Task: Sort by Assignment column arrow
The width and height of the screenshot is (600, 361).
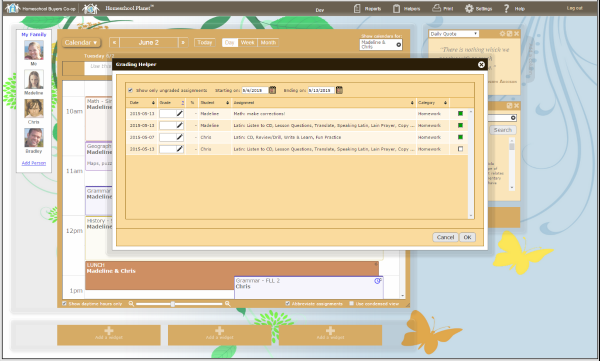Action: pos(412,103)
